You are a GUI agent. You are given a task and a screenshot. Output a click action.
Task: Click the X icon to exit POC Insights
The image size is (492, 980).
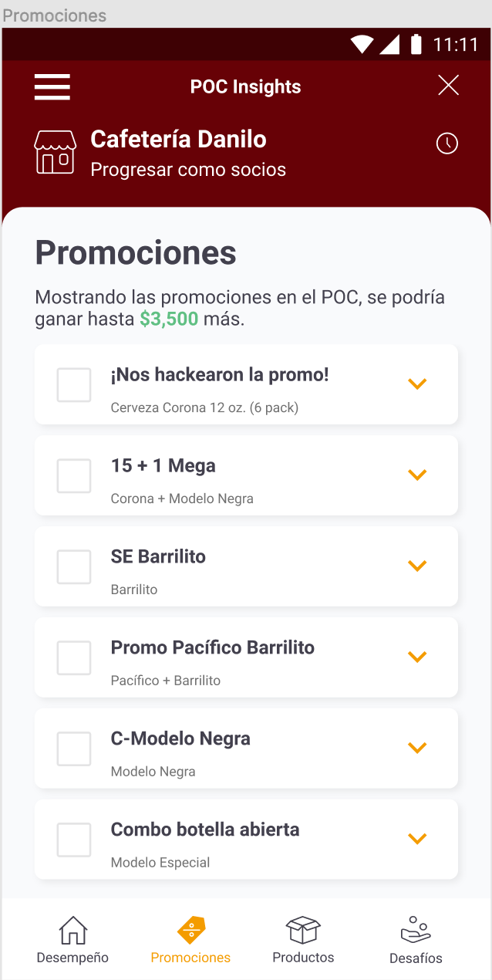click(448, 85)
